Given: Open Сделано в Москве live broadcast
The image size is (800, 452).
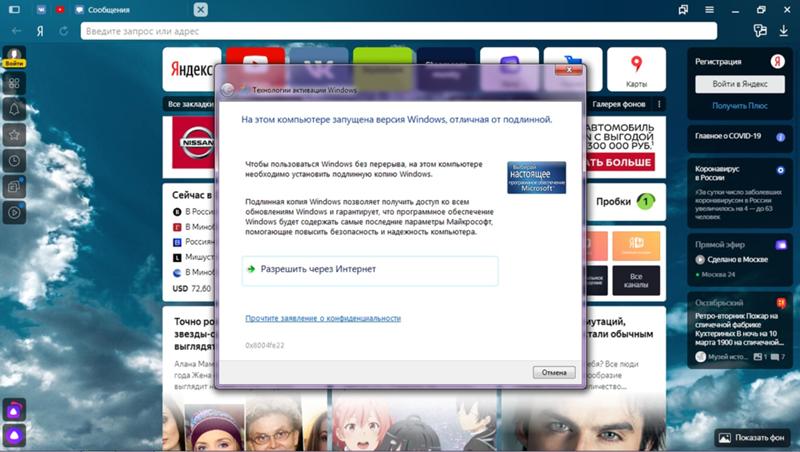Looking at the screenshot, I should (737, 259).
